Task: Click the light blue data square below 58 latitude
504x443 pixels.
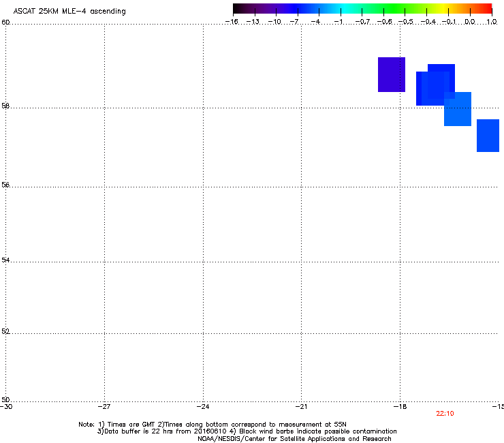Action: click(458, 109)
